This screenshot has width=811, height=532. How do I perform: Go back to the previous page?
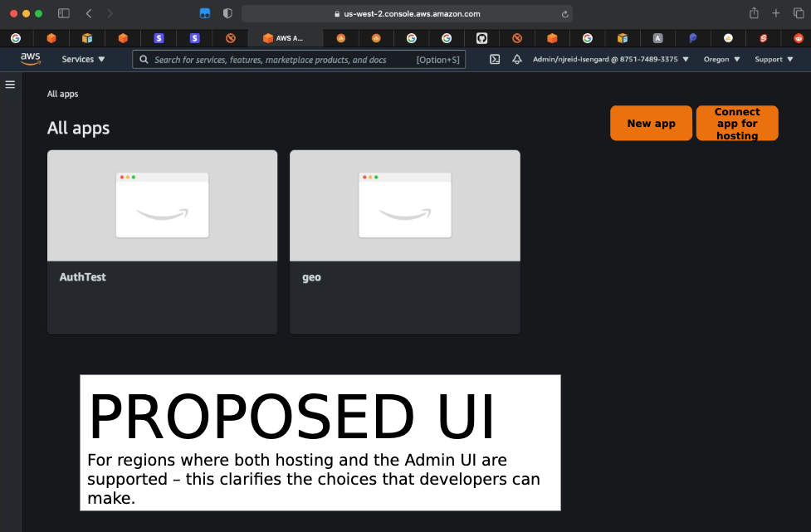pyautogui.click(x=89, y=13)
